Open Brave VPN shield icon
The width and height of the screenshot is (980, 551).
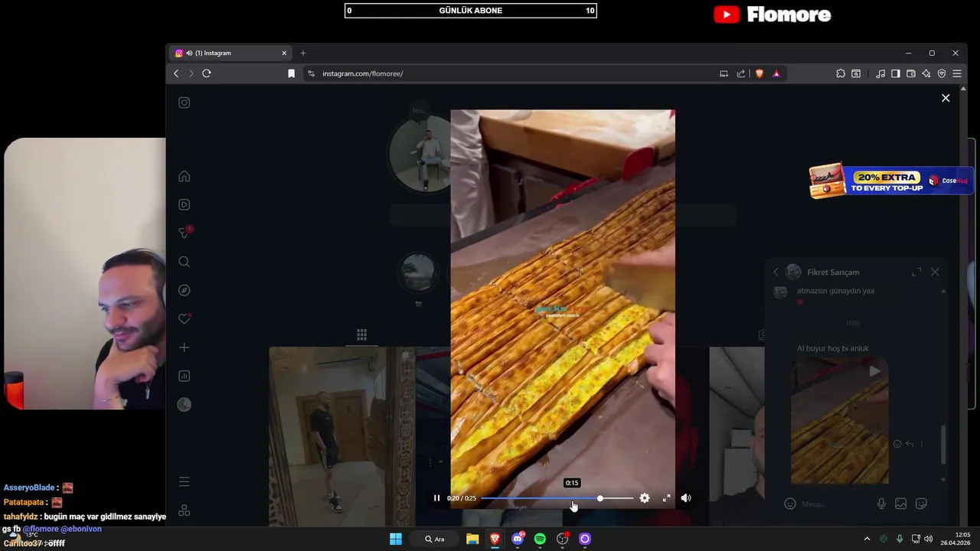(x=942, y=73)
